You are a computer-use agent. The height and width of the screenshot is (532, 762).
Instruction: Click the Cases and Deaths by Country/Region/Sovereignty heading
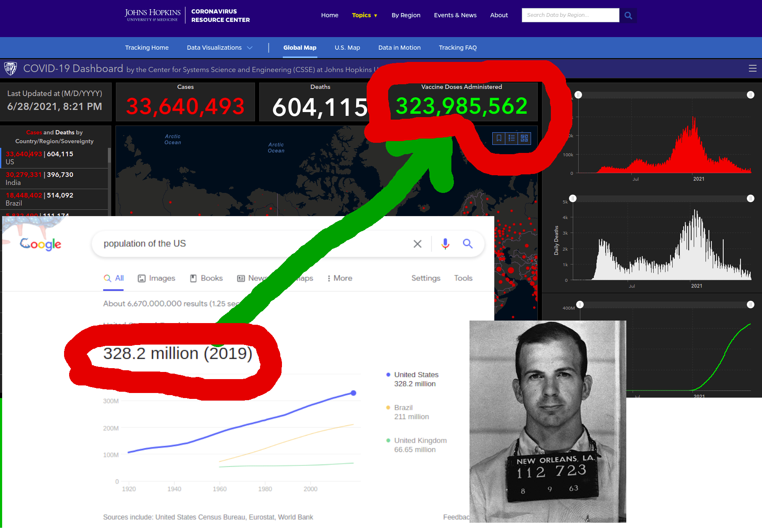click(x=54, y=137)
